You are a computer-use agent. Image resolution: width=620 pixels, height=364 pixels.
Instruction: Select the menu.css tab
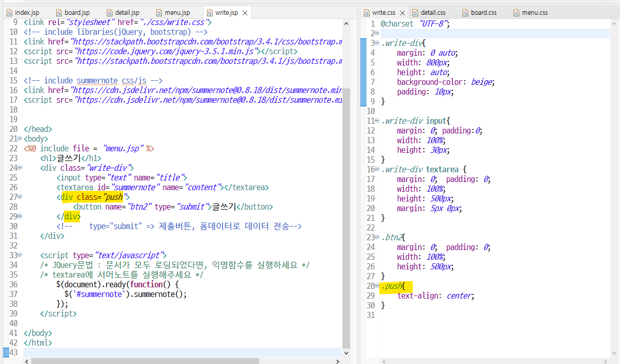[x=531, y=12]
